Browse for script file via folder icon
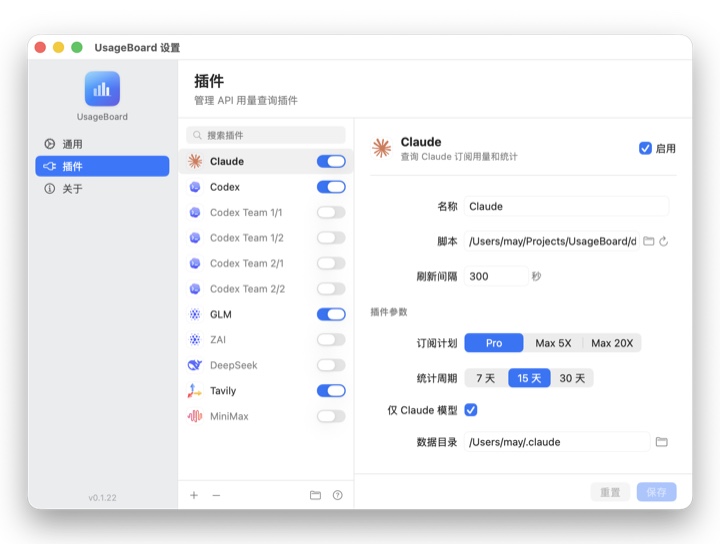720x544 pixels. (648, 241)
